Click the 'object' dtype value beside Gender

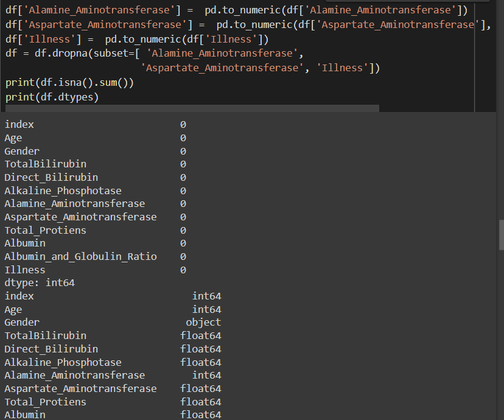pyautogui.click(x=203, y=323)
